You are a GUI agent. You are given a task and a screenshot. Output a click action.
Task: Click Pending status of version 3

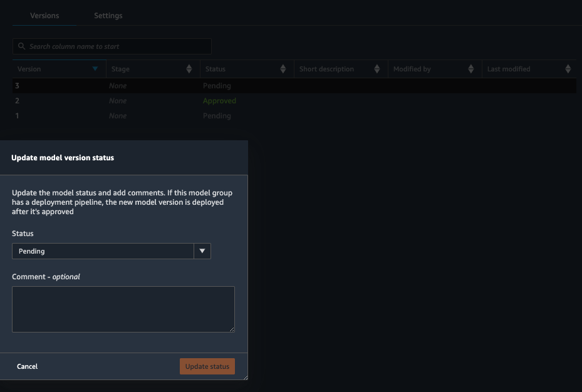(217, 86)
